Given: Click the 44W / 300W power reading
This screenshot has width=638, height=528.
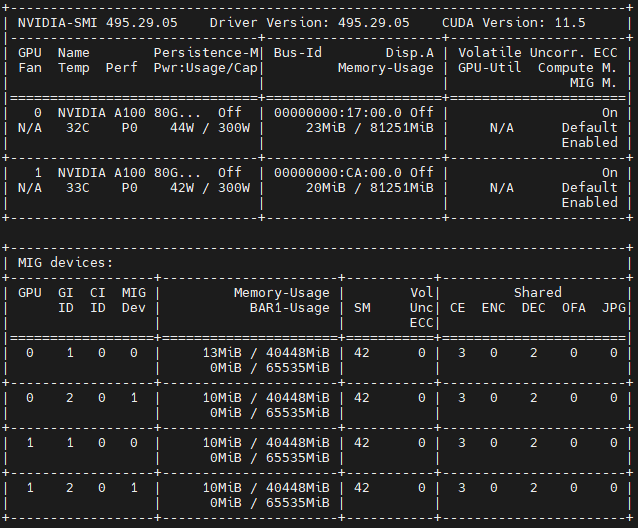Looking at the screenshot, I should pyautogui.click(x=210, y=128).
